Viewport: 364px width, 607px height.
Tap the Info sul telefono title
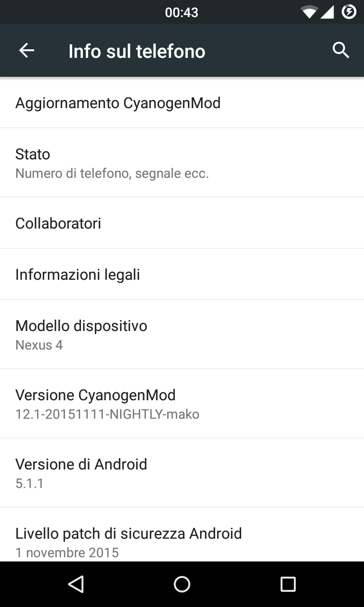136,51
